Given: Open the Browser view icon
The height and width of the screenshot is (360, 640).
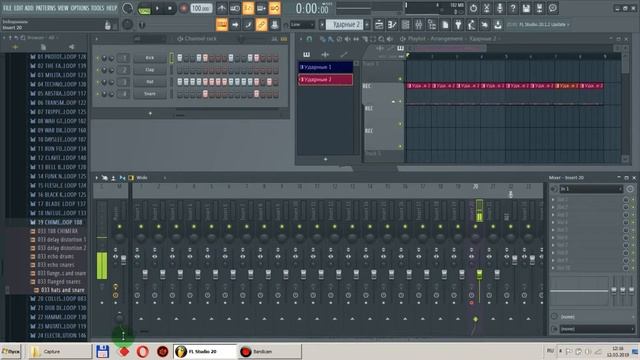Looking at the screenshot, I should pos(432,24).
